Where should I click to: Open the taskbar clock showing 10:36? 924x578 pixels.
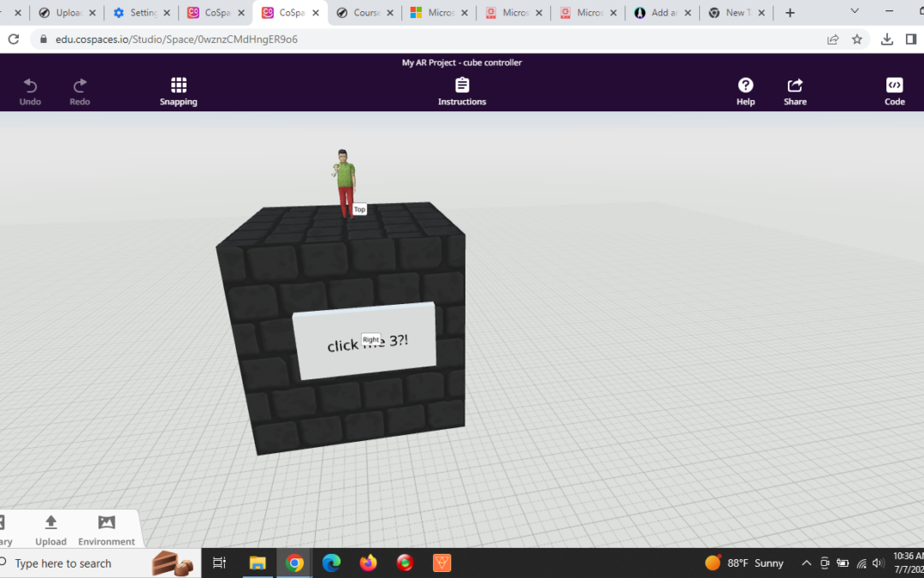pyautogui.click(x=908, y=563)
